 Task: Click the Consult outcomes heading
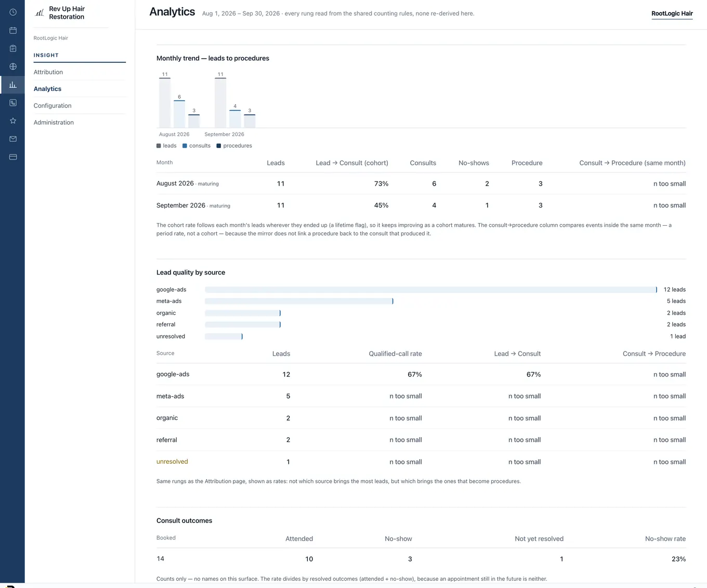point(184,520)
